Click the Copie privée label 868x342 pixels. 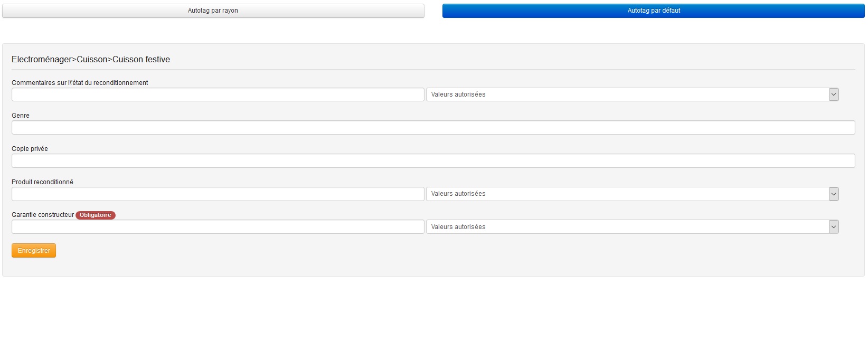(x=30, y=149)
